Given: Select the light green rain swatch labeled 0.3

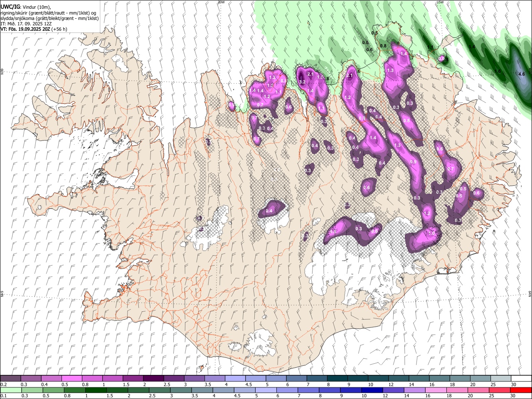Looking at the screenshot, I should (x=32, y=390).
